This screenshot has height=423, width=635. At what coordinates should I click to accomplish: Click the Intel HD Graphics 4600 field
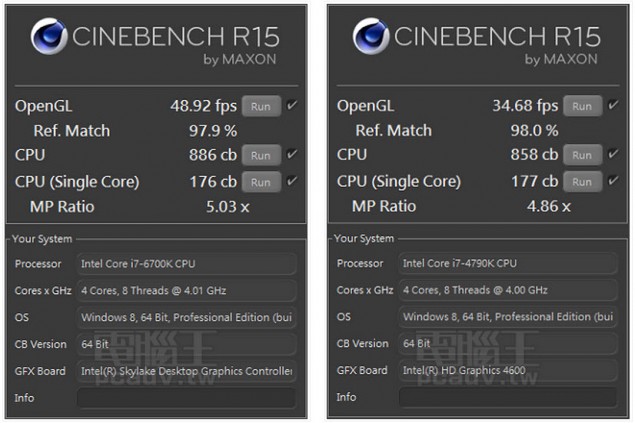pyautogui.click(x=508, y=371)
